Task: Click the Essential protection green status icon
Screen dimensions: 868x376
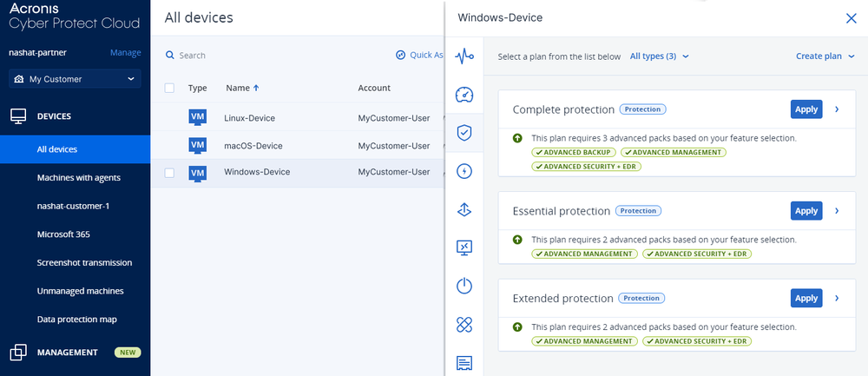Action: 517,240
